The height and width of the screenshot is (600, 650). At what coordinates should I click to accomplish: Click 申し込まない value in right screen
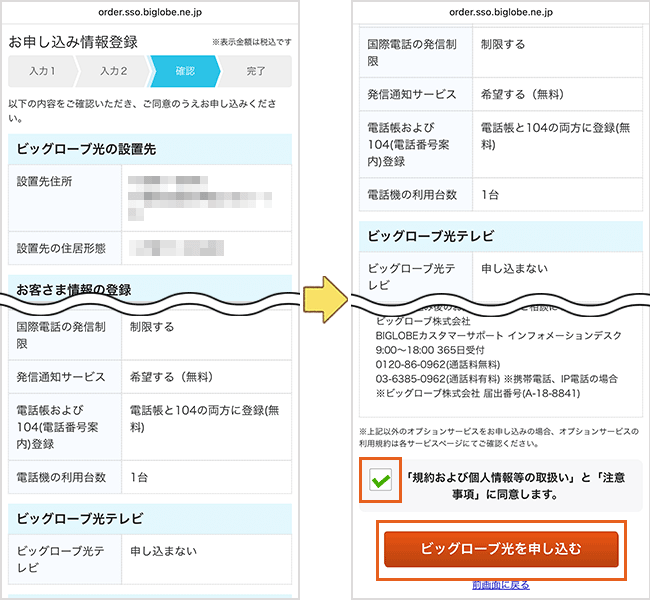click(514, 269)
